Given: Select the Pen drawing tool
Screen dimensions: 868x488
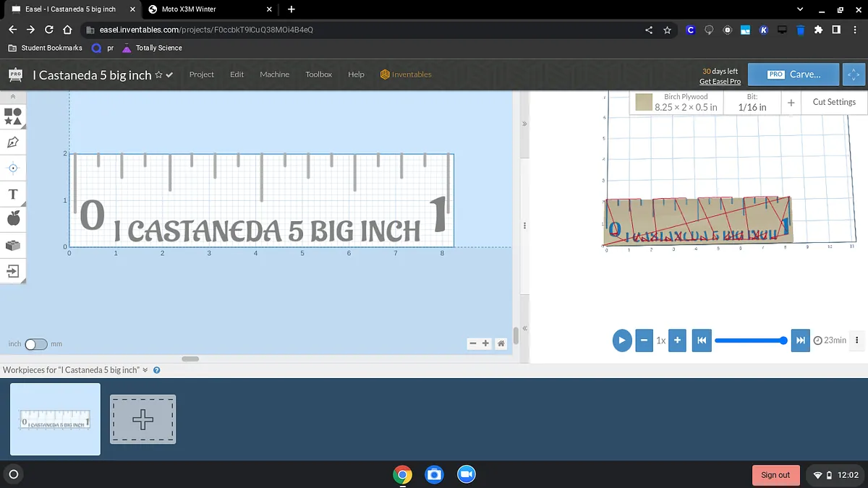Looking at the screenshot, I should [x=12, y=142].
